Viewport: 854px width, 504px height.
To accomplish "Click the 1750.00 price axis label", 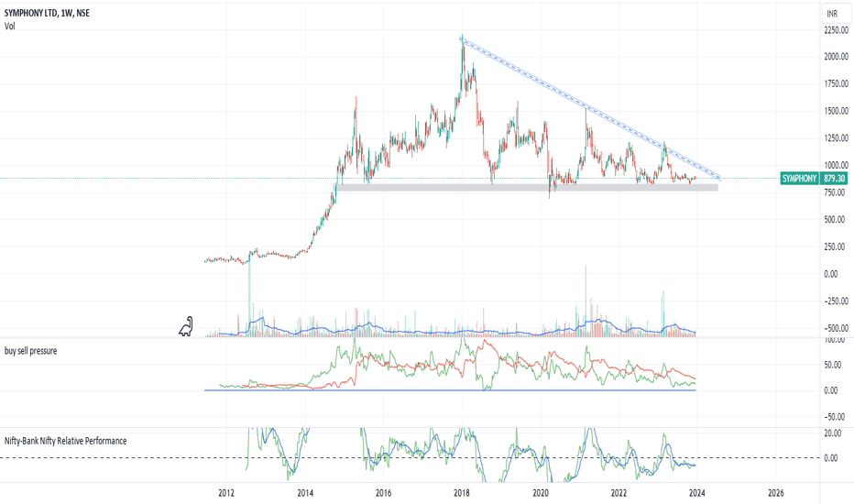I will coord(836,83).
